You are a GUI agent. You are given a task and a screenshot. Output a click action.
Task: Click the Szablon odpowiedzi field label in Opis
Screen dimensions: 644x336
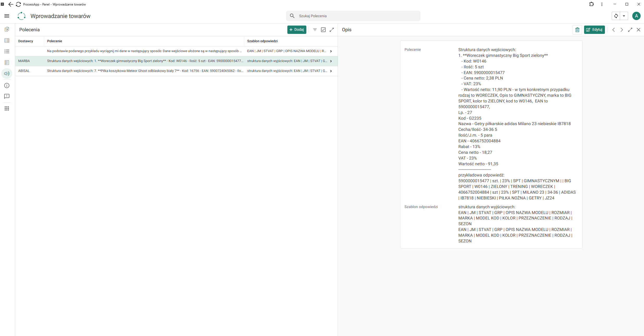point(421,207)
